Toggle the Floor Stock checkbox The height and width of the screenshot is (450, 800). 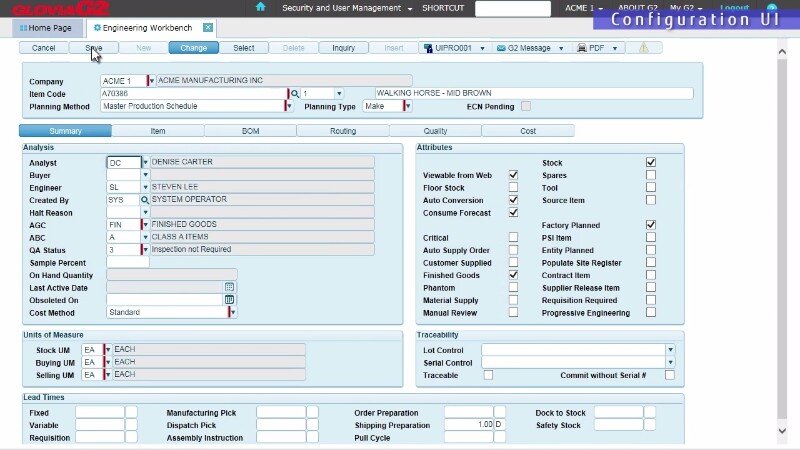(x=513, y=188)
